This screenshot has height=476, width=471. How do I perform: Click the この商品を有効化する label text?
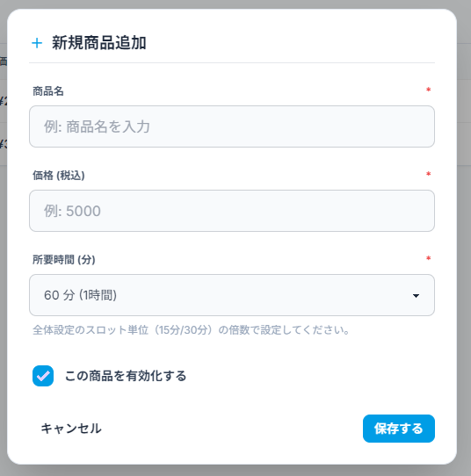point(126,376)
